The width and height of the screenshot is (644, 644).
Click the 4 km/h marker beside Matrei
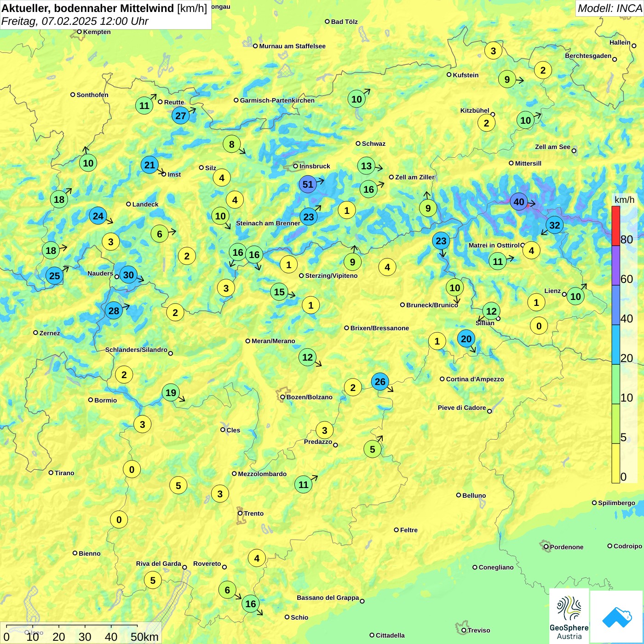(531, 250)
